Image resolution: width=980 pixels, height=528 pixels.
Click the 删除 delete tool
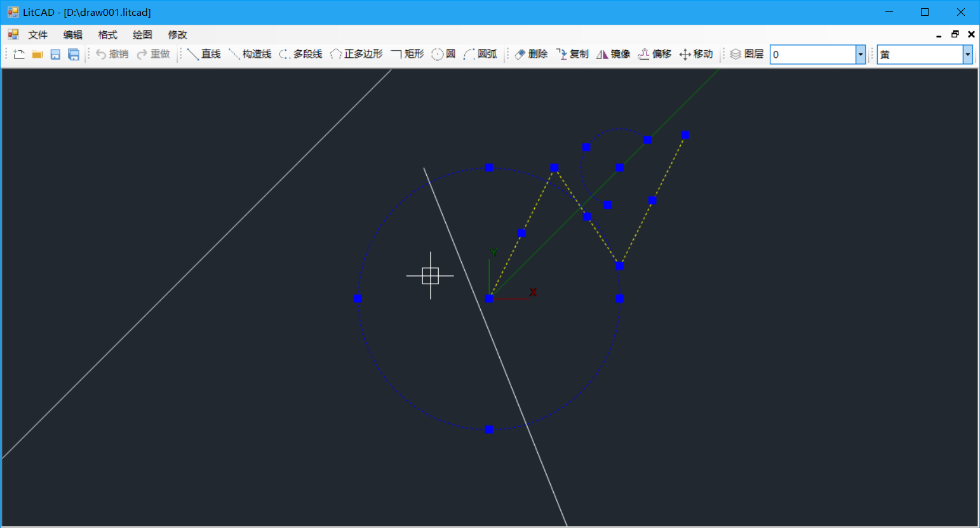coord(531,55)
